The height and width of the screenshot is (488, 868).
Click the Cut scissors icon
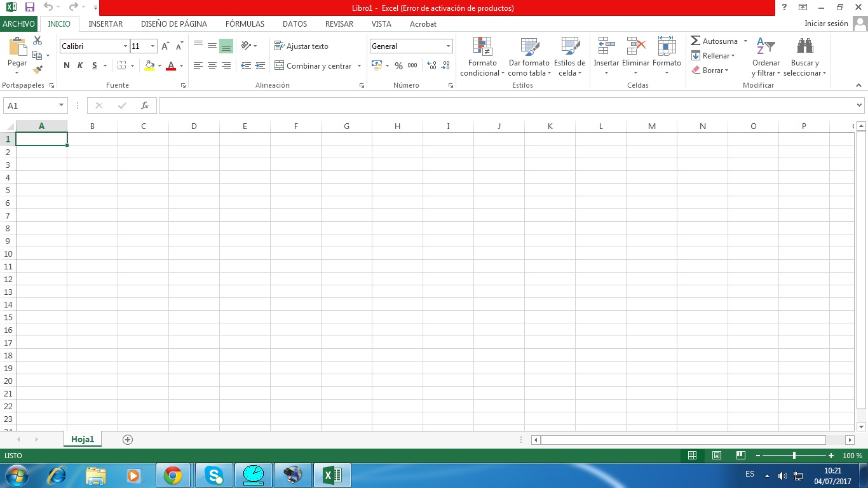[x=37, y=41]
